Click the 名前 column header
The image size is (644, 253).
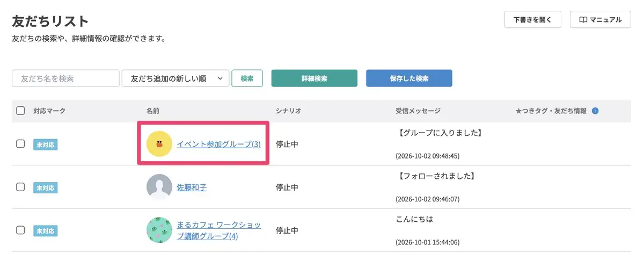click(153, 111)
